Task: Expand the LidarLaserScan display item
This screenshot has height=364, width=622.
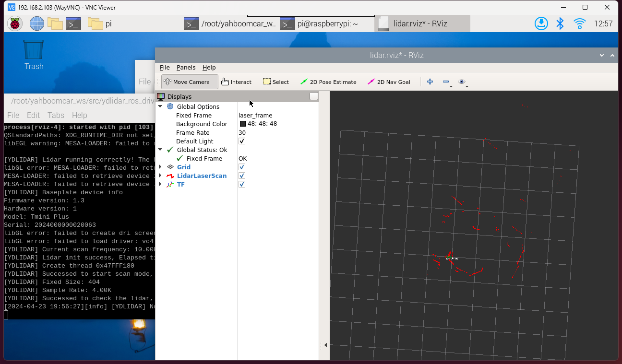Action: [160, 176]
